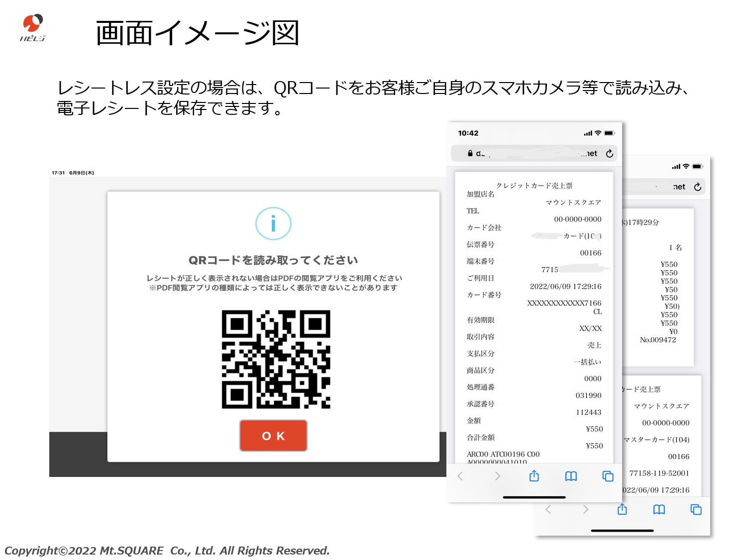The height and width of the screenshot is (560, 742).
Task: Click "1 名" on the rear phone receipt
Action: [675, 248]
